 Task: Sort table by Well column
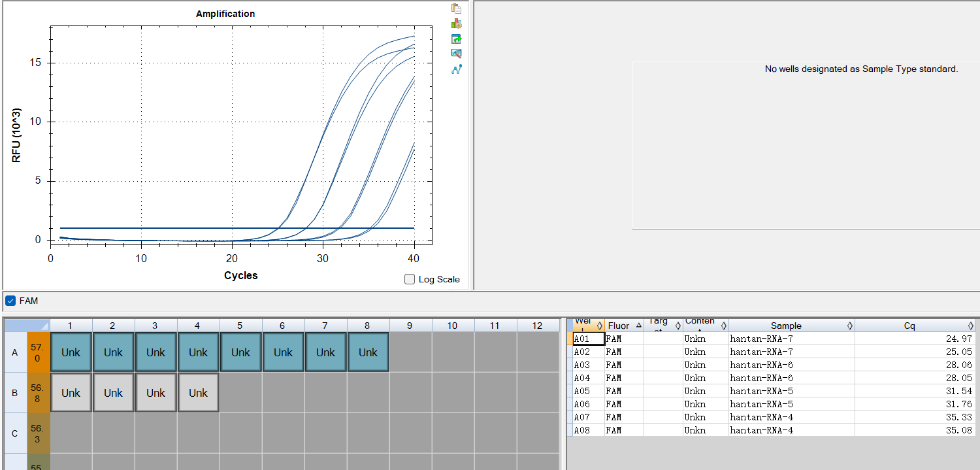(589, 326)
